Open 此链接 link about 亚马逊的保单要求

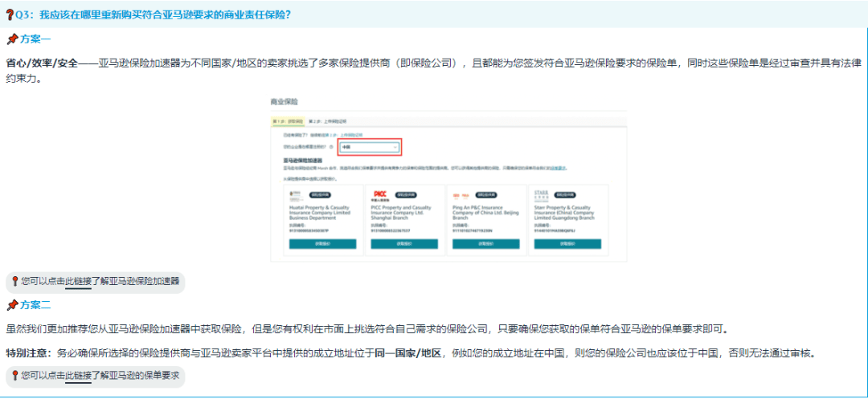coord(78,375)
